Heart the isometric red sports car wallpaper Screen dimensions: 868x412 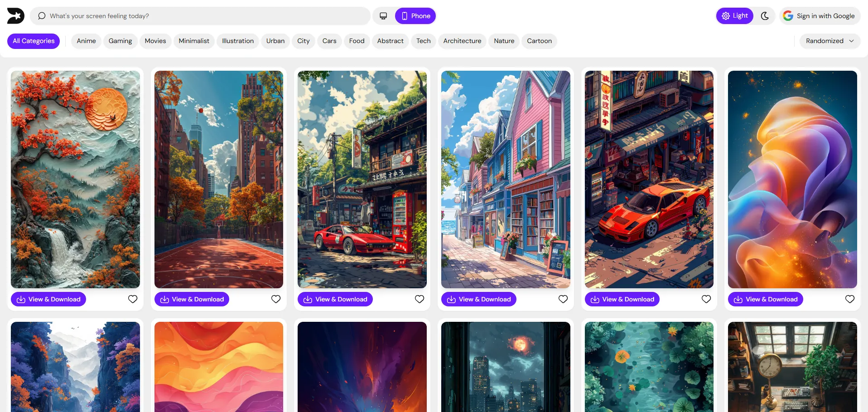(x=706, y=299)
